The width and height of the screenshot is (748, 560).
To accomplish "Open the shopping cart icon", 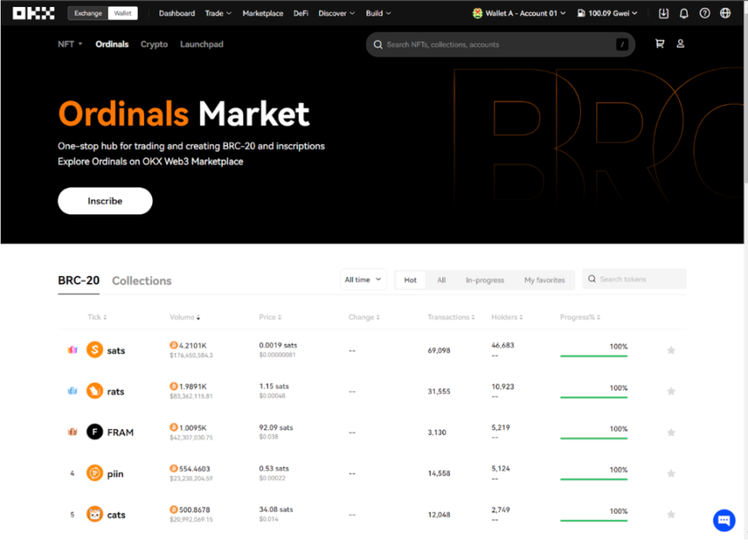I will click(660, 45).
